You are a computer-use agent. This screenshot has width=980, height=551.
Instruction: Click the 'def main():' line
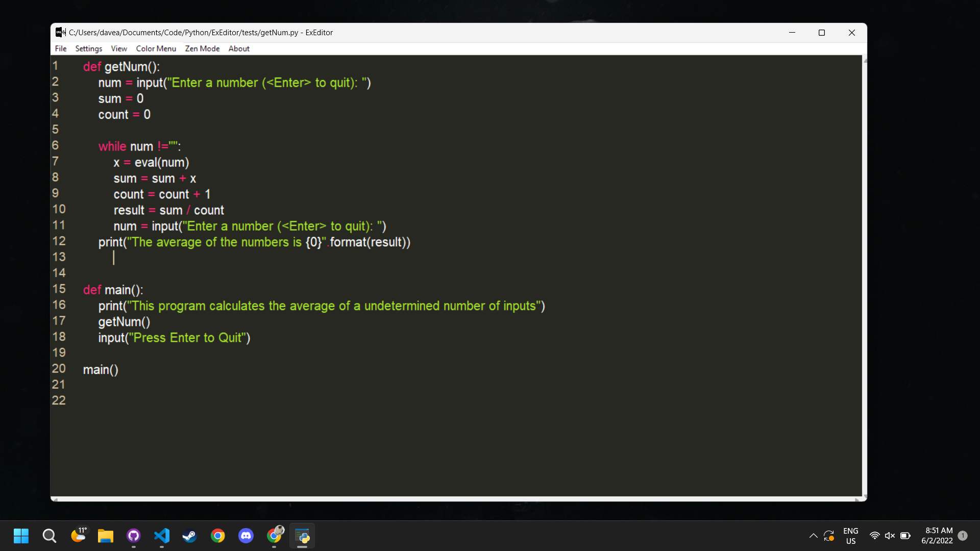tap(113, 290)
